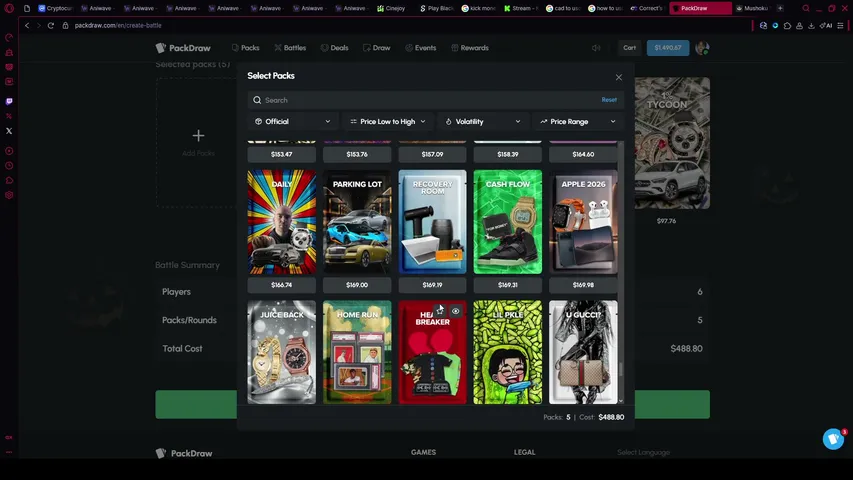Expand the Volatility filter dropdown
Viewport: 853px width, 480px height.
click(x=483, y=121)
